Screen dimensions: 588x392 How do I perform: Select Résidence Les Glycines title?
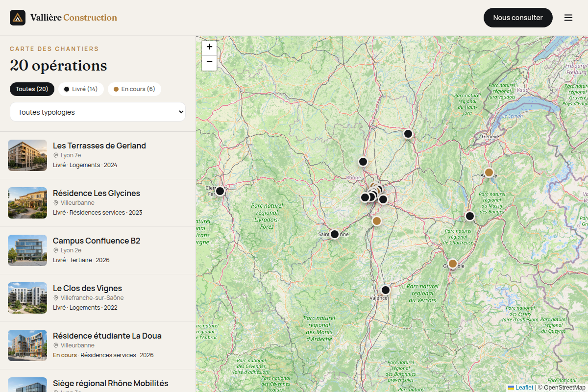(x=97, y=193)
